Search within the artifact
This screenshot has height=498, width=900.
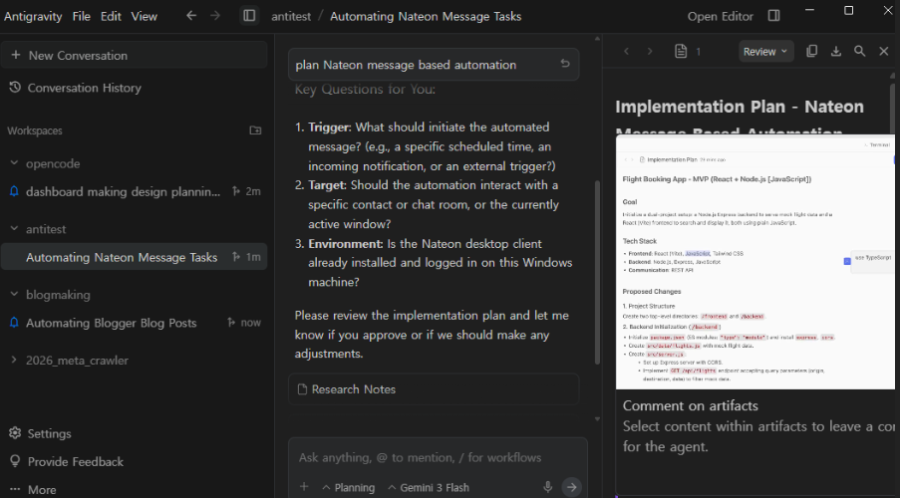tap(860, 51)
